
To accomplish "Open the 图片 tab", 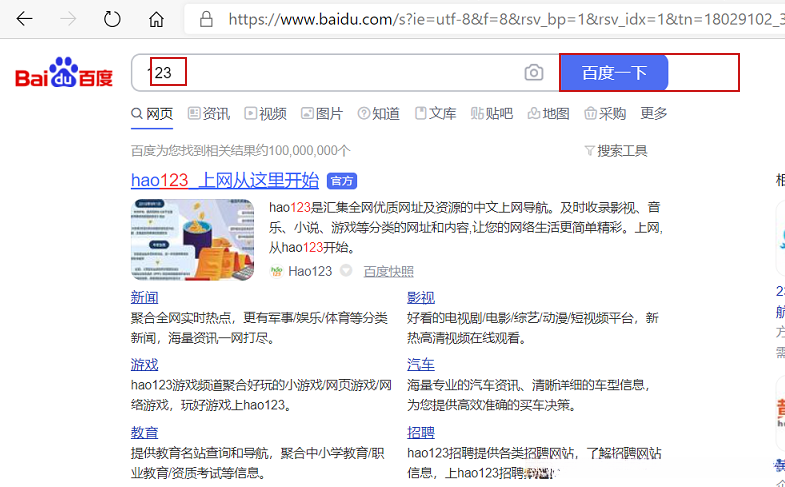I will [x=322, y=114].
